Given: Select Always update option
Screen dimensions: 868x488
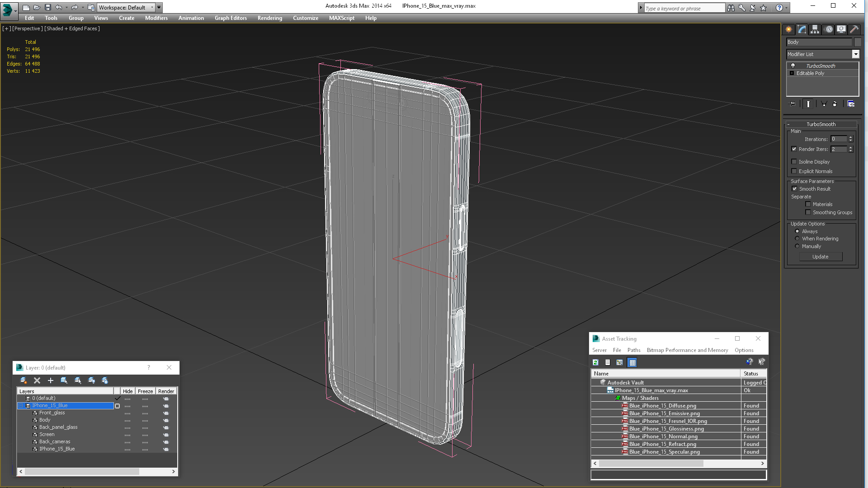Looking at the screenshot, I should pyautogui.click(x=797, y=231).
